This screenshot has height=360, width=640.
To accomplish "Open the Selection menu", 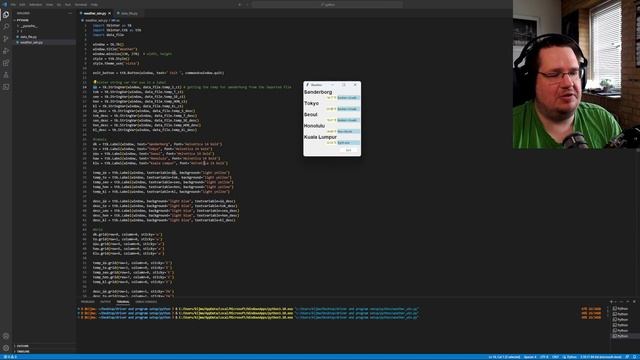I will 36,4.
